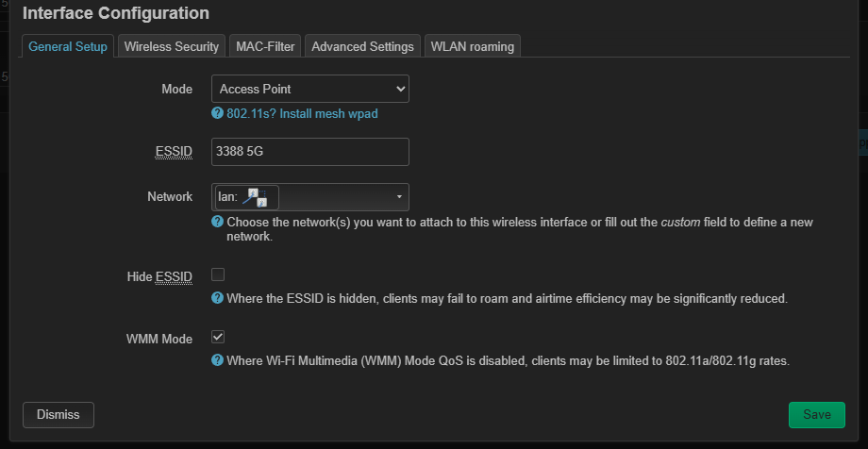
Task: Focus the ESSID field containing 3388 5G
Action: coord(310,152)
